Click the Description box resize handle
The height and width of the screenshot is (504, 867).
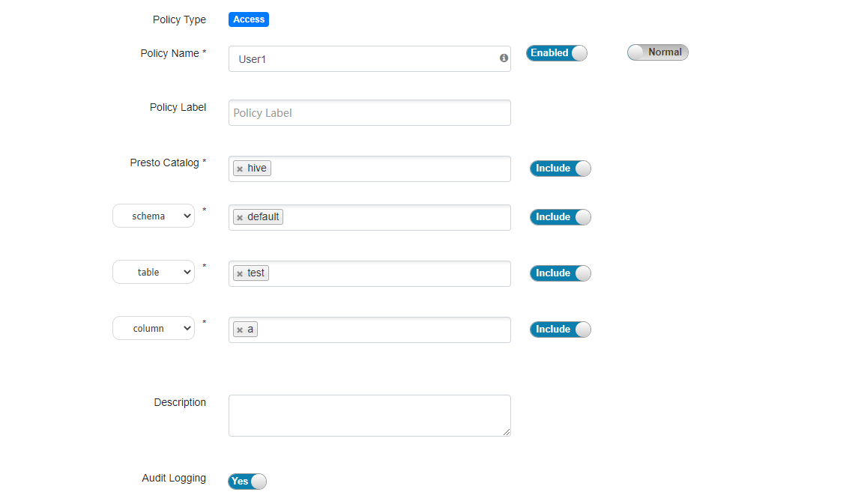click(x=507, y=432)
